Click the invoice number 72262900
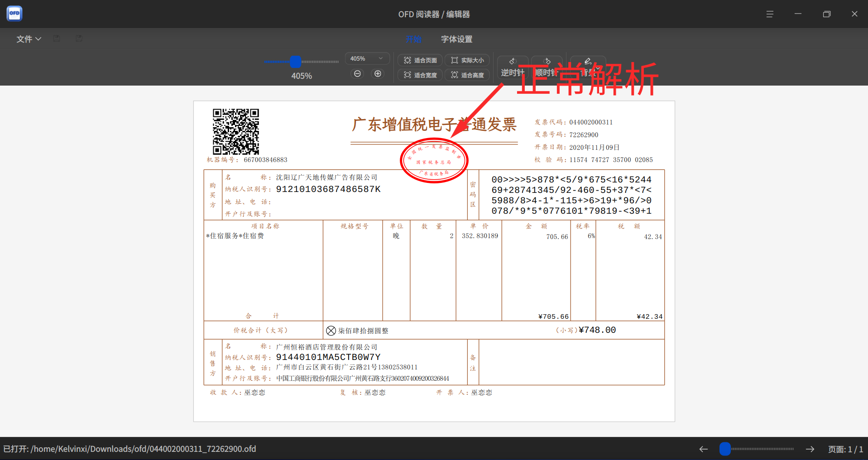The width and height of the screenshot is (868, 460). point(584,135)
